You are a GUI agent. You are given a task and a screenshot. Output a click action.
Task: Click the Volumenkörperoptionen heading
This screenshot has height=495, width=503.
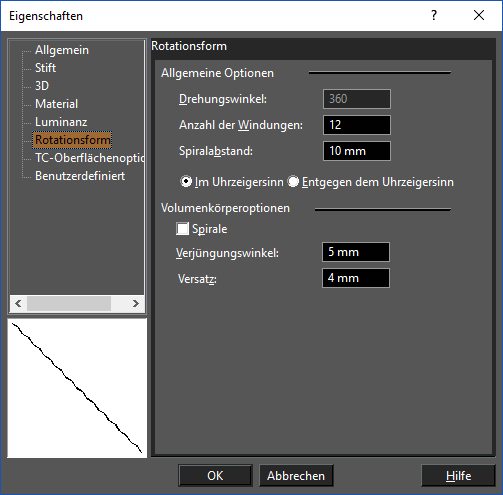pos(225,208)
